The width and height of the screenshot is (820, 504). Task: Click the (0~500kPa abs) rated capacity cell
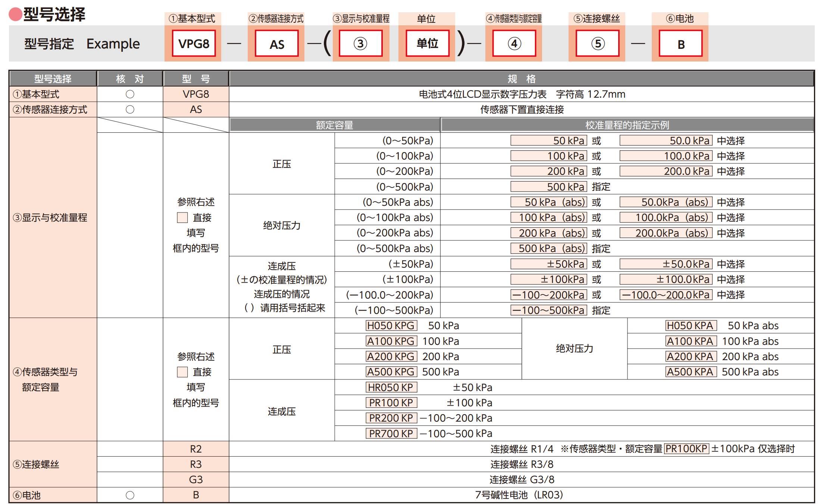(x=388, y=248)
